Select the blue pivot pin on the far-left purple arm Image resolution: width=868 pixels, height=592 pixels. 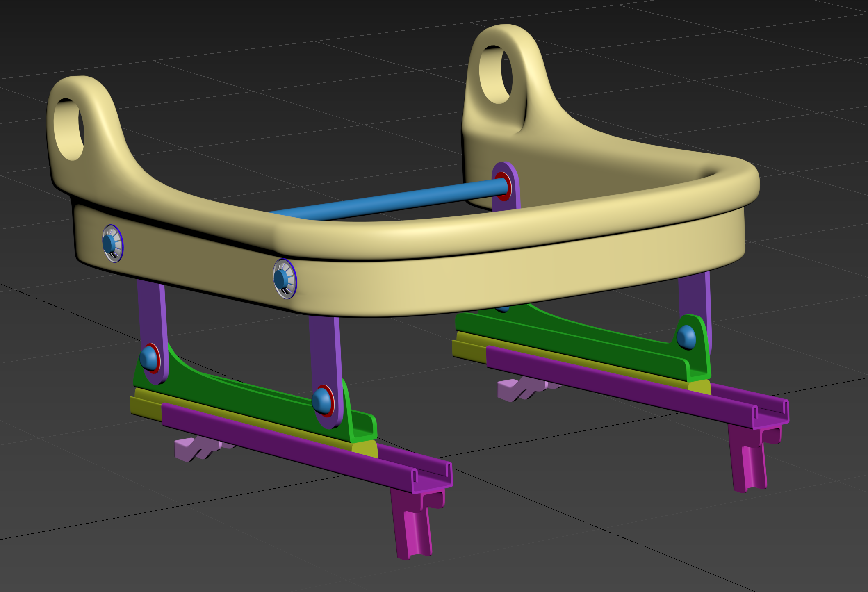point(149,358)
